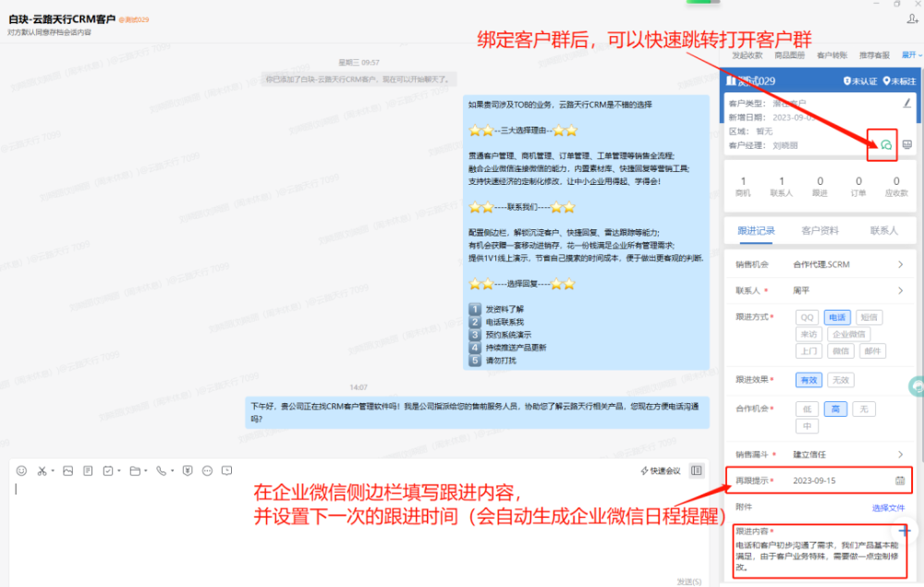Screen dimensions: 924x587
Task: Insert an image via picture icon
Action: (67, 471)
